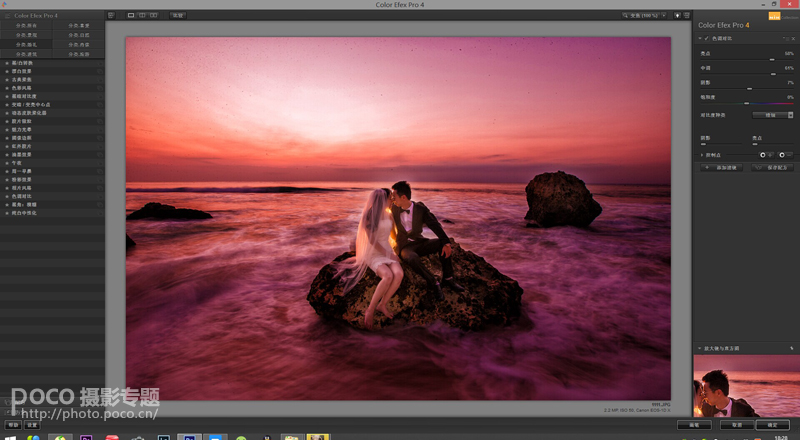Screen dimensions: 800x440
Task: Toggle favorite star for 周一早晨
Action: tap(7, 171)
